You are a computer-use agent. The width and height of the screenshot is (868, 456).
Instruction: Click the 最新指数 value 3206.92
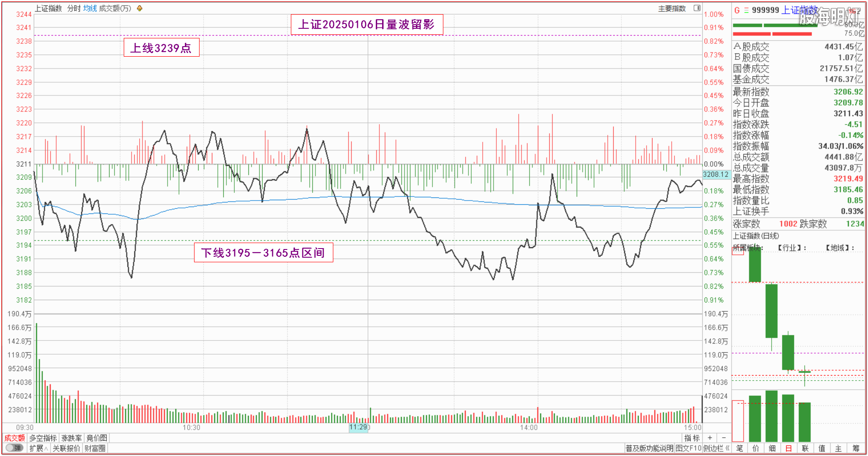point(848,92)
